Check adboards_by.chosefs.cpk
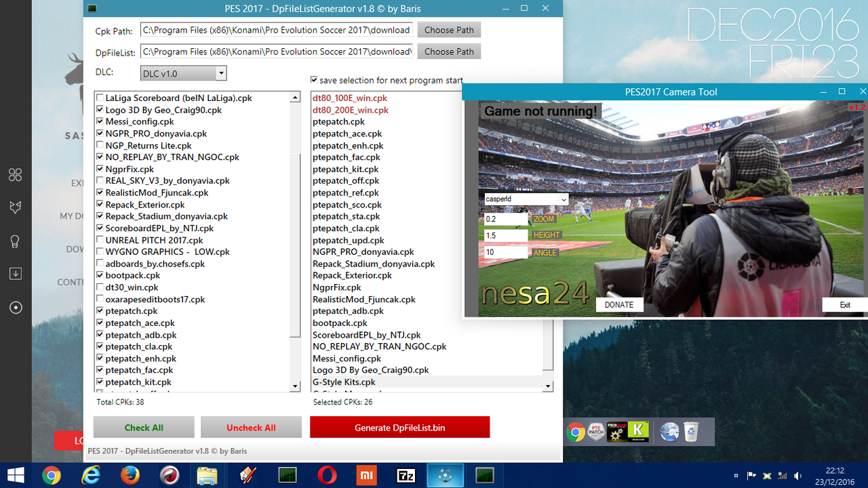Viewport: 868px width, 488px height. pyautogui.click(x=100, y=264)
